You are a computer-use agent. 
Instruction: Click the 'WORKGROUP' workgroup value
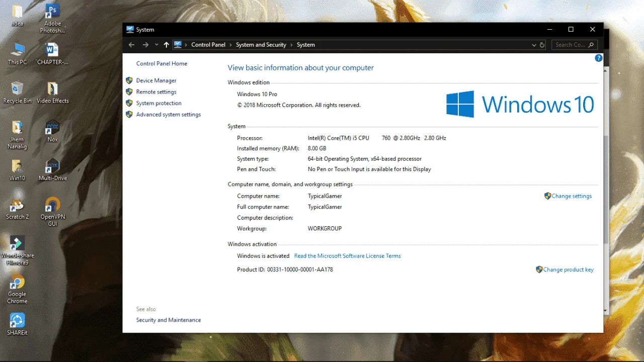325,229
